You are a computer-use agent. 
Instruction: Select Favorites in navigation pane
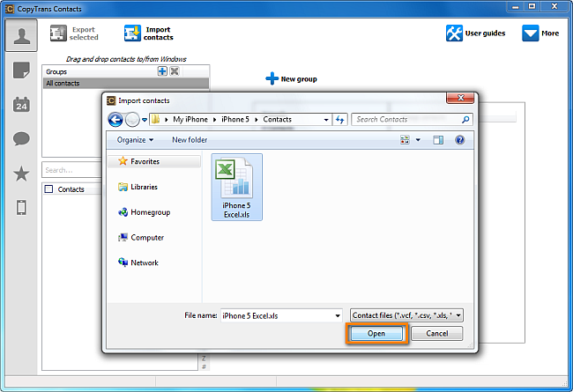(x=154, y=161)
